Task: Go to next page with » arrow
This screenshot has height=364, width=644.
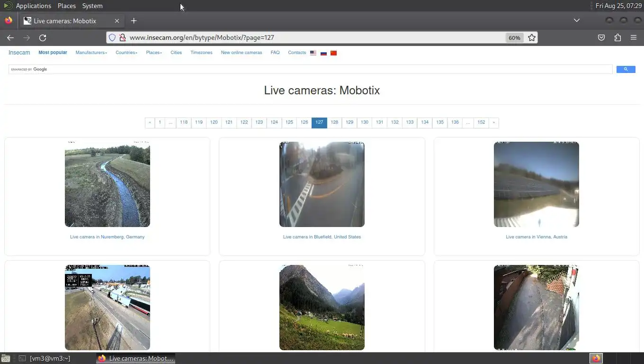Action: tap(493, 122)
